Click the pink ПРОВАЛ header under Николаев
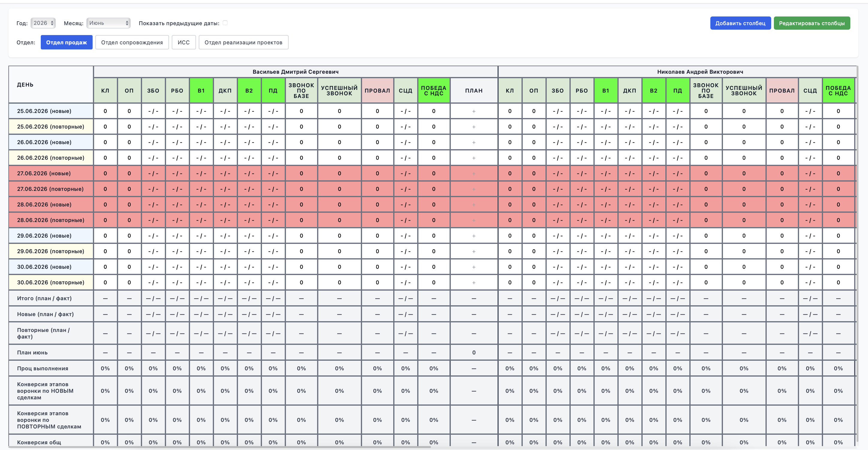Screen dimensions: 868x450 tap(782, 90)
